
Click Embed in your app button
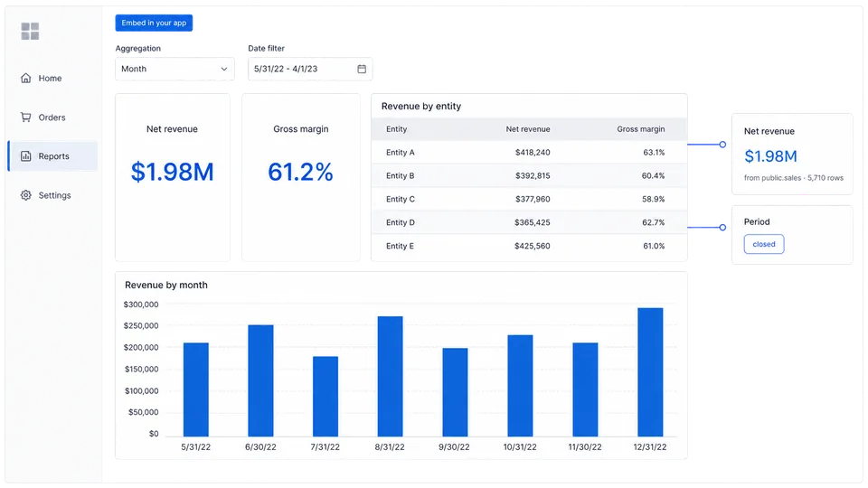point(154,23)
